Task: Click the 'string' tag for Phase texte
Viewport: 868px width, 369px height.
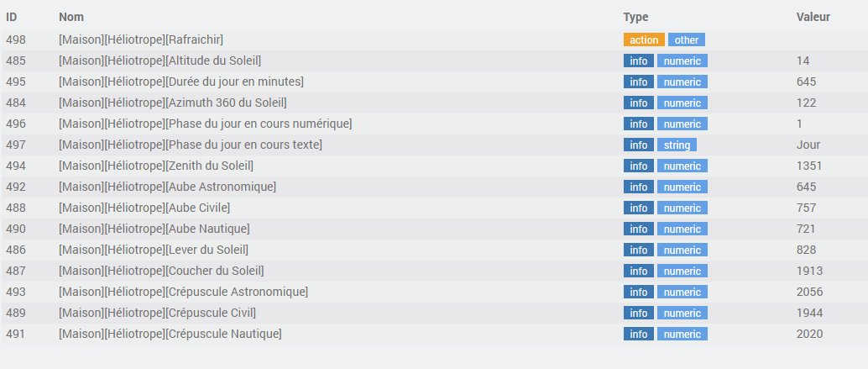Action: pyautogui.click(x=677, y=145)
